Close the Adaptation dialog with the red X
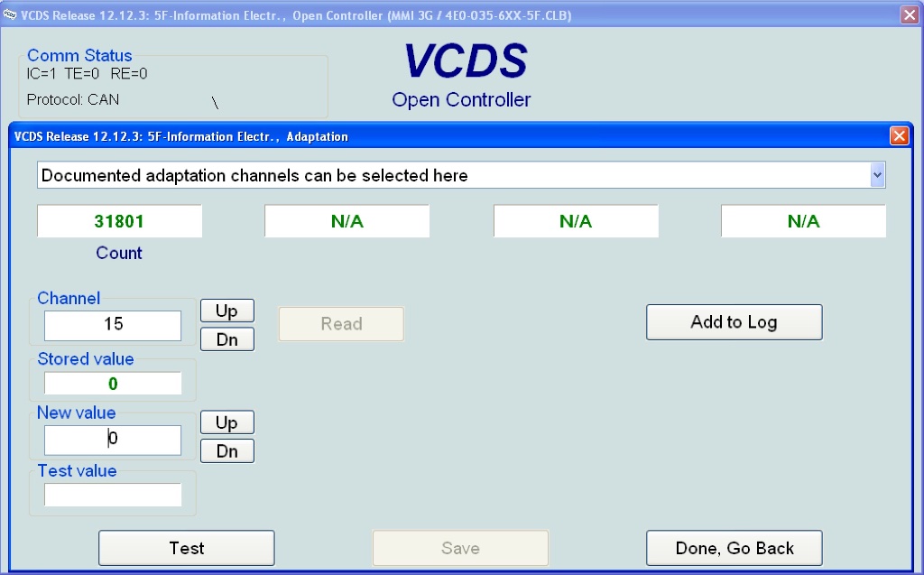Viewport: 924px width, 575px height. pos(899,136)
